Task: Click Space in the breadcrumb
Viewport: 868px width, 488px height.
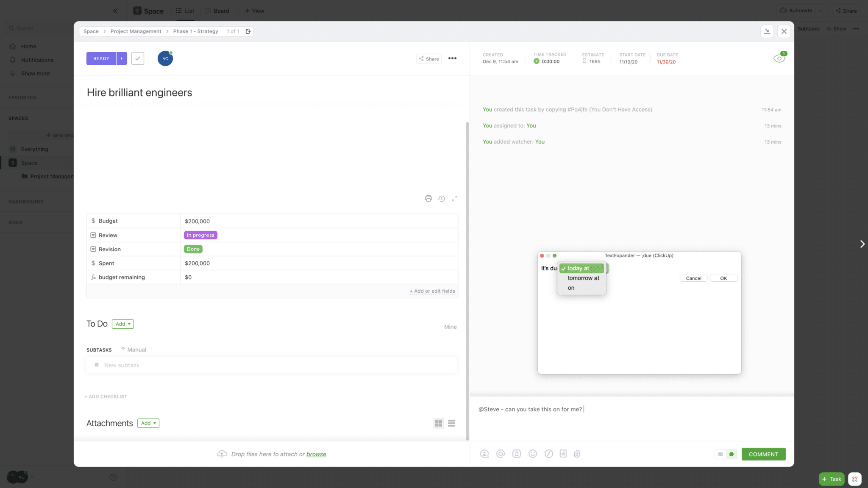Action: point(91,31)
